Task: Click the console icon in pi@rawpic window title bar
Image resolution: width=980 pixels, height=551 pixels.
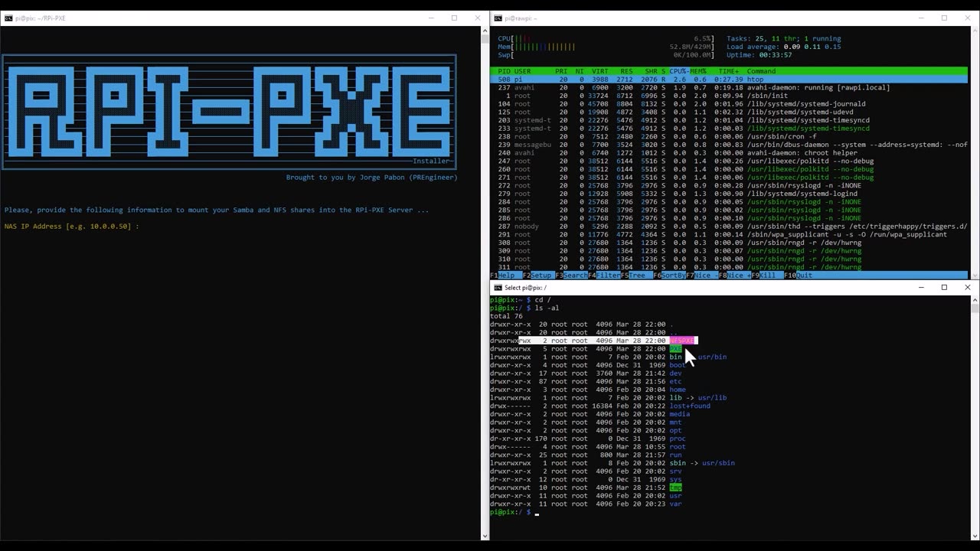Action: tap(498, 18)
